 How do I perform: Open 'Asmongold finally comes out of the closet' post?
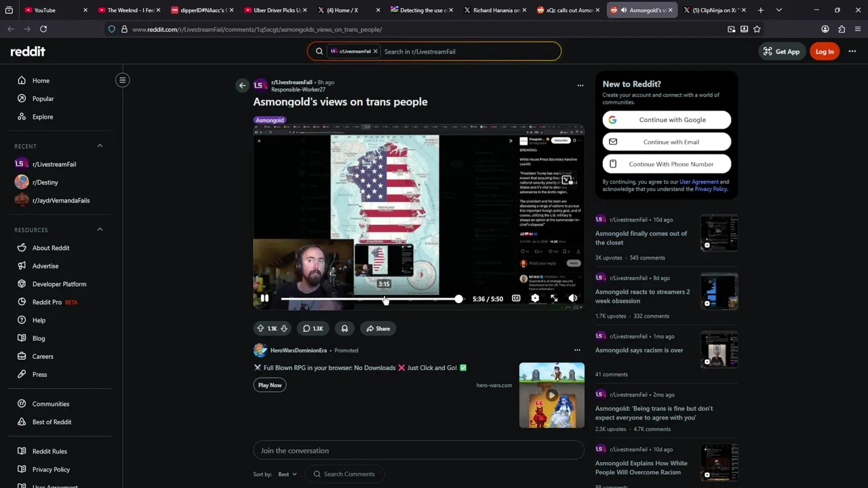(x=641, y=238)
